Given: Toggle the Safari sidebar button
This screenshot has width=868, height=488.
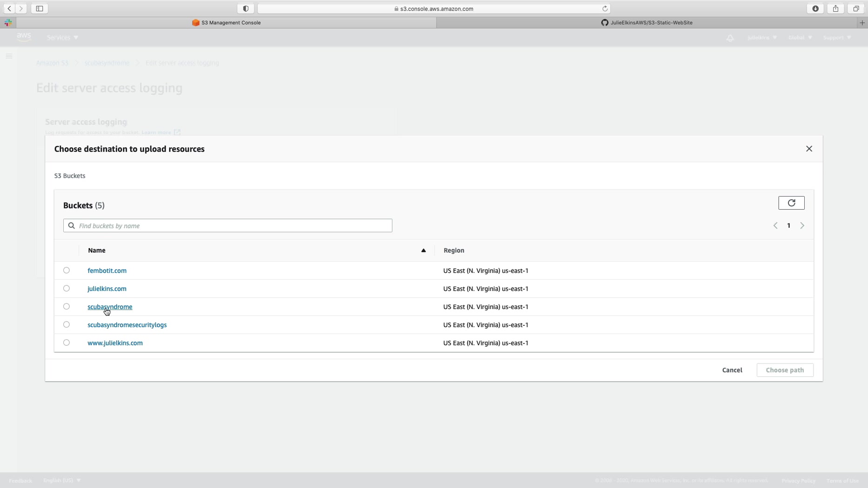Looking at the screenshot, I should tap(40, 8).
